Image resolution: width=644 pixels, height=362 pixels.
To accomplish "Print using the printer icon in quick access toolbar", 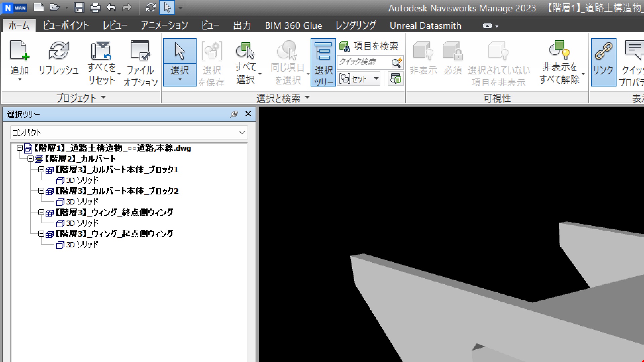I will 95,7.
